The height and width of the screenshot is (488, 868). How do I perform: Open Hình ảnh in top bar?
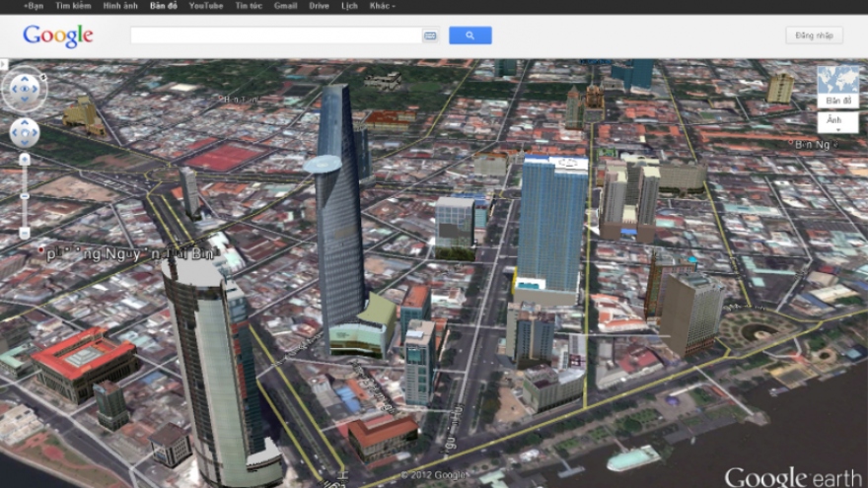point(120,6)
